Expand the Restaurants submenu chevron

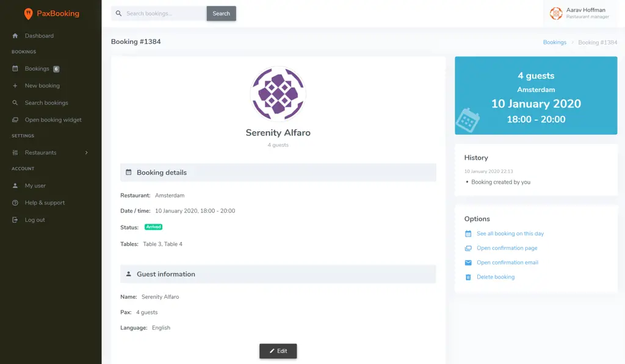(86, 153)
